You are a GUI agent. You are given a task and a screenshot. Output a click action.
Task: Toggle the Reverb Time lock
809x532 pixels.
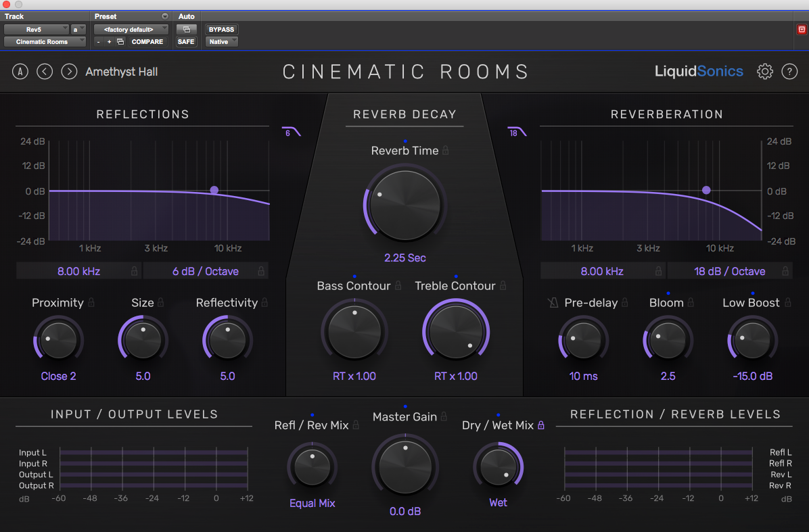[x=445, y=151]
